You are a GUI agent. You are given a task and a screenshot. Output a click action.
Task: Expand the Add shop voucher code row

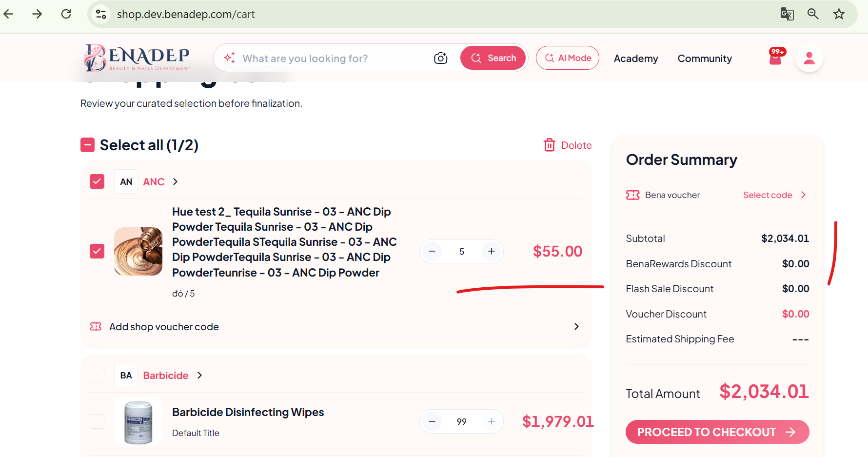click(x=336, y=326)
